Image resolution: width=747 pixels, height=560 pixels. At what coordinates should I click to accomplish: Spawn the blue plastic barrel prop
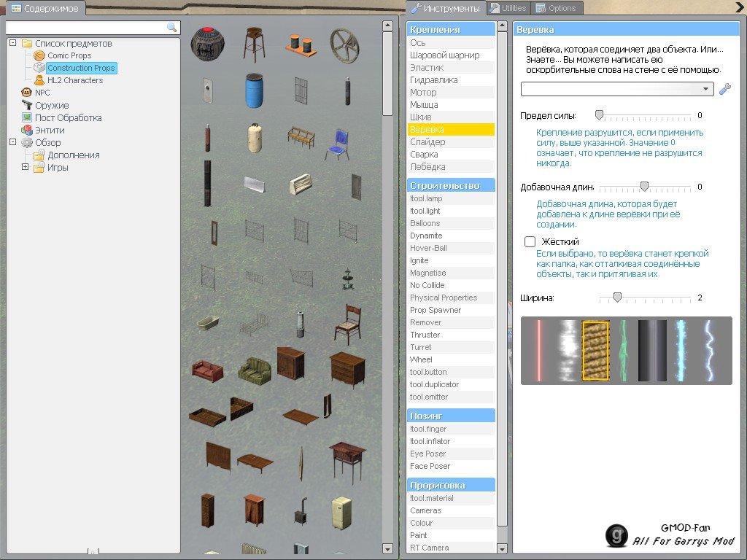click(x=254, y=90)
